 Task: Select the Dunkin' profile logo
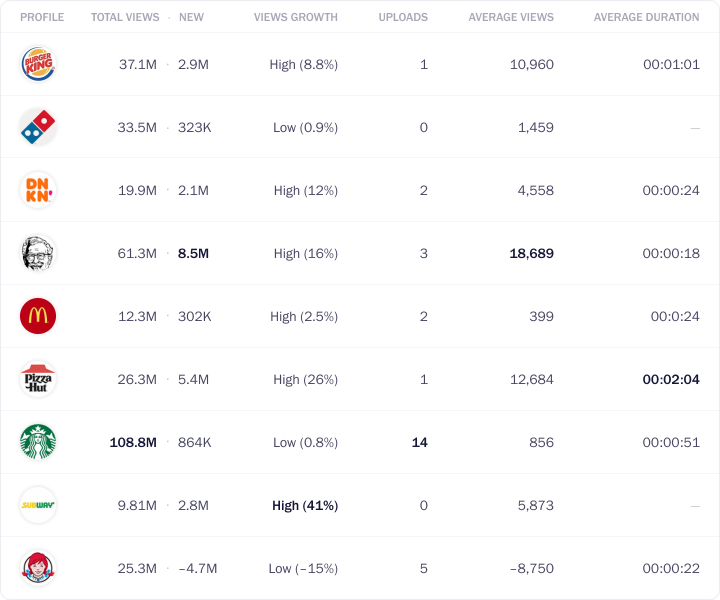pyautogui.click(x=38, y=190)
